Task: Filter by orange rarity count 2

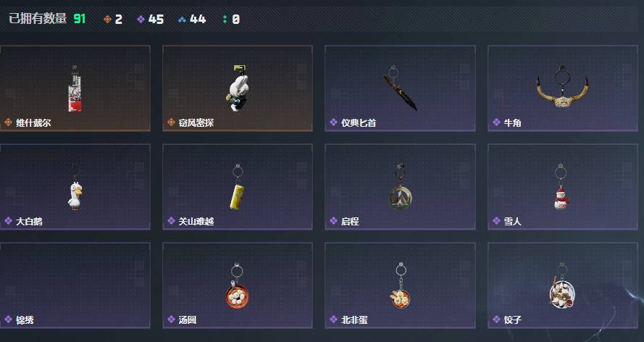Action: [113, 19]
